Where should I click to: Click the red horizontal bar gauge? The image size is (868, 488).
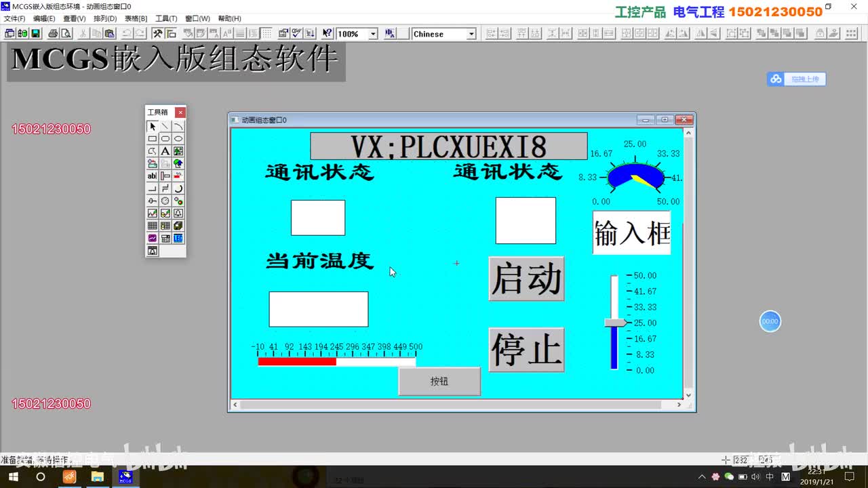tap(336, 361)
